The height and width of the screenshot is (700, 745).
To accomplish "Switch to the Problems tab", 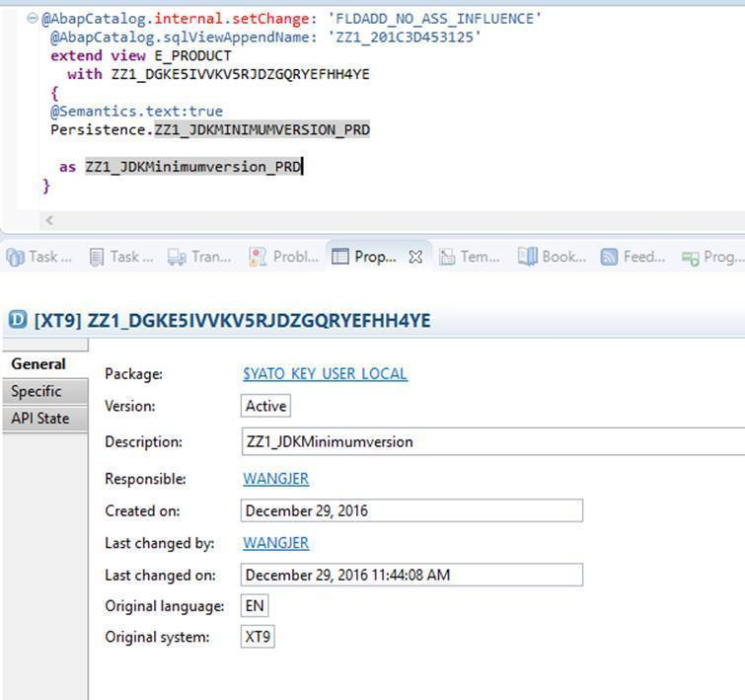I will 283,257.
